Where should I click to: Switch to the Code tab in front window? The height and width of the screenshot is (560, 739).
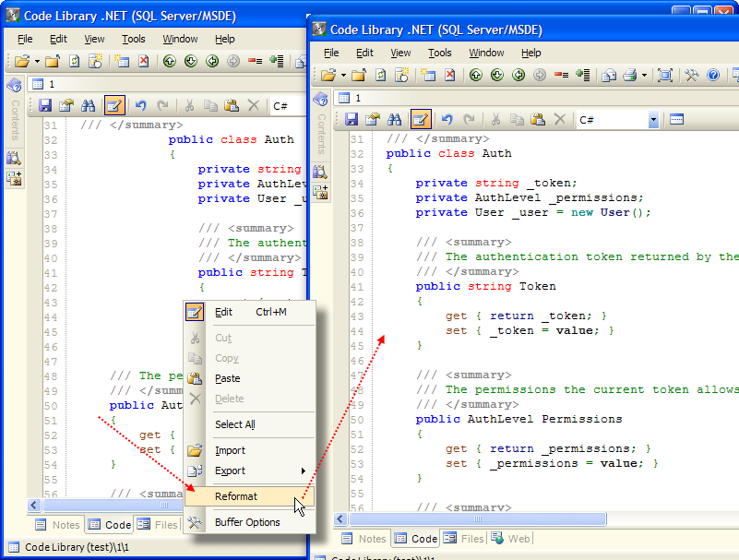(x=416, y=539)
